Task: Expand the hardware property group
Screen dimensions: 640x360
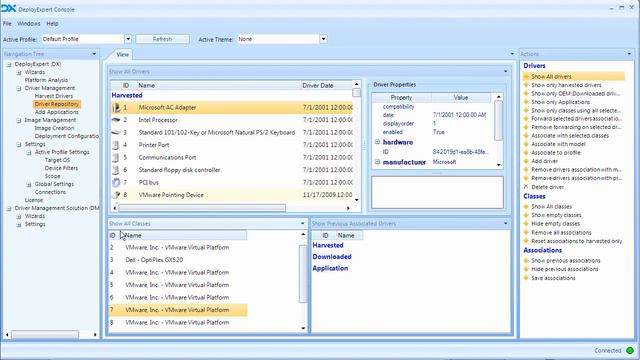Action: pos(377,142)
